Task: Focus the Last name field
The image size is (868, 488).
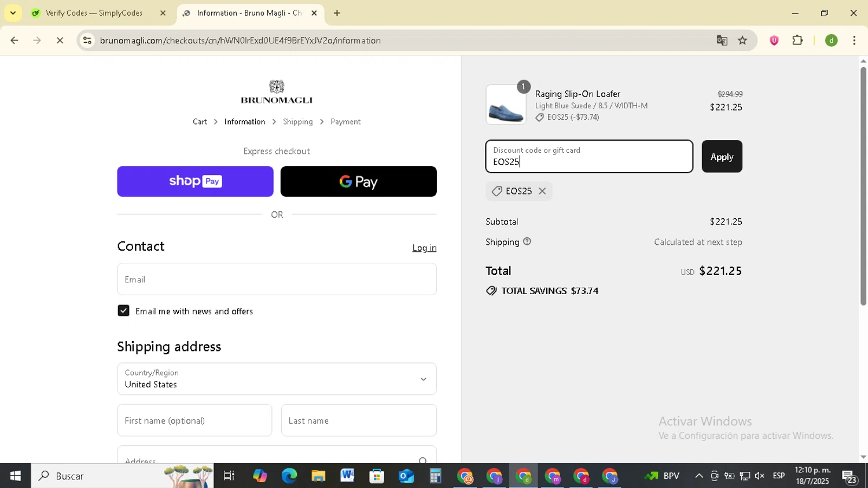Action: point(359,420)
